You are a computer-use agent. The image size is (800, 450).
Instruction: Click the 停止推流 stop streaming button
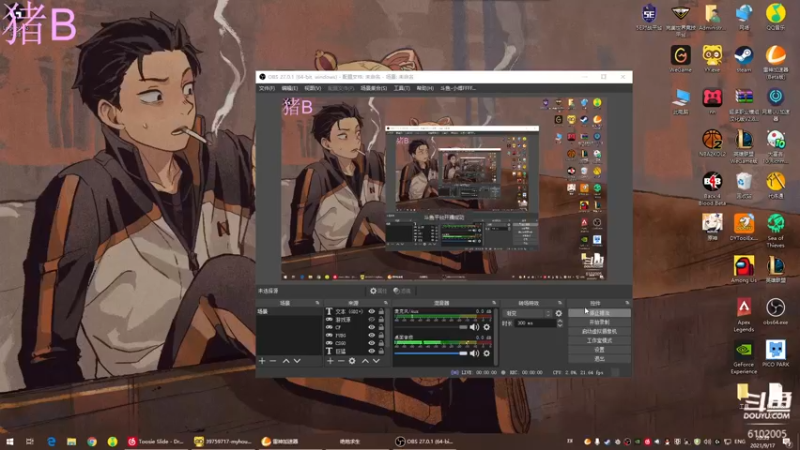tap(599, 313)
